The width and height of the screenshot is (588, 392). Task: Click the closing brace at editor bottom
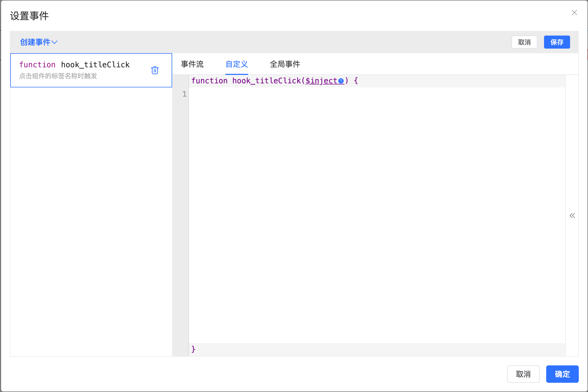(193, 349)
